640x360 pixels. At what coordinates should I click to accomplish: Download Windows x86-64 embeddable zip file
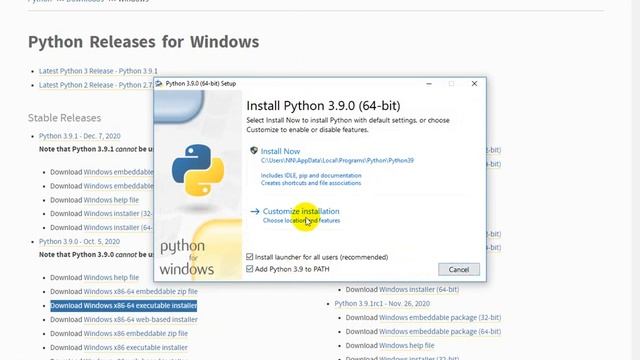click(x=140, y=291)
